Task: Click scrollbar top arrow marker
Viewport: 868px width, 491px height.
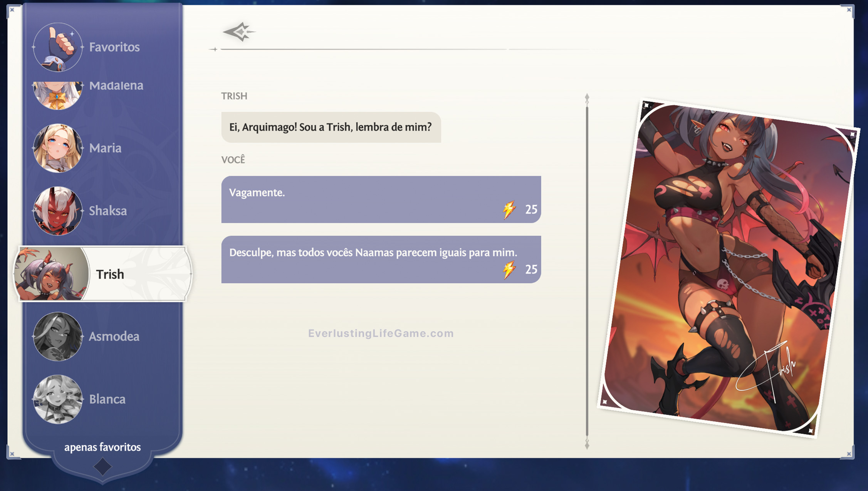Action: click(587, 98)
